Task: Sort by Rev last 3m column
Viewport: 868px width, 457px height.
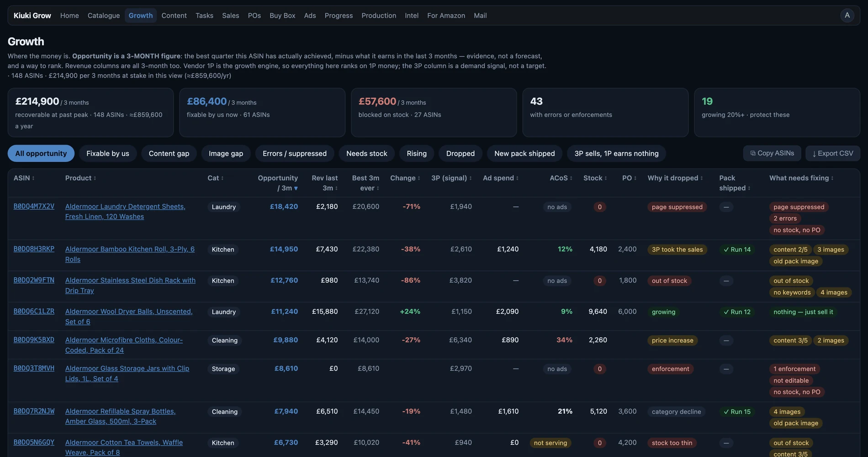Action: 325,183
